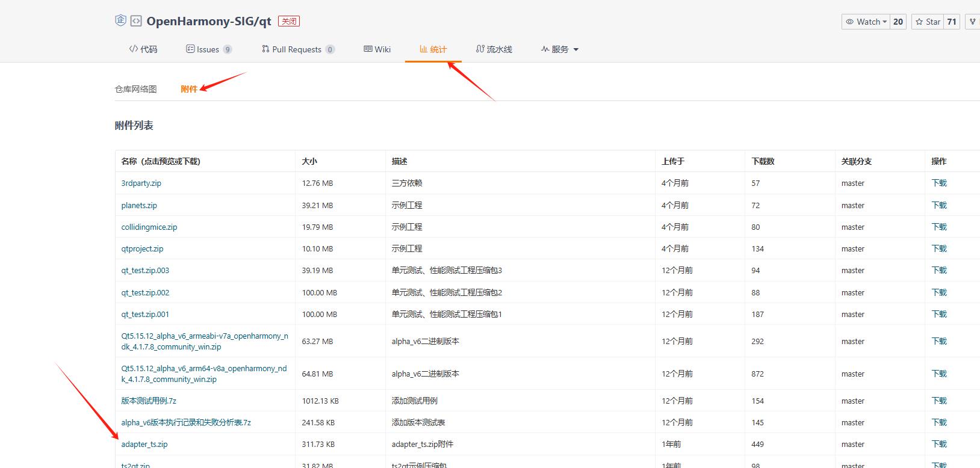Click the 关联分支 column header

pyautogui.click(x=857, y=161)
